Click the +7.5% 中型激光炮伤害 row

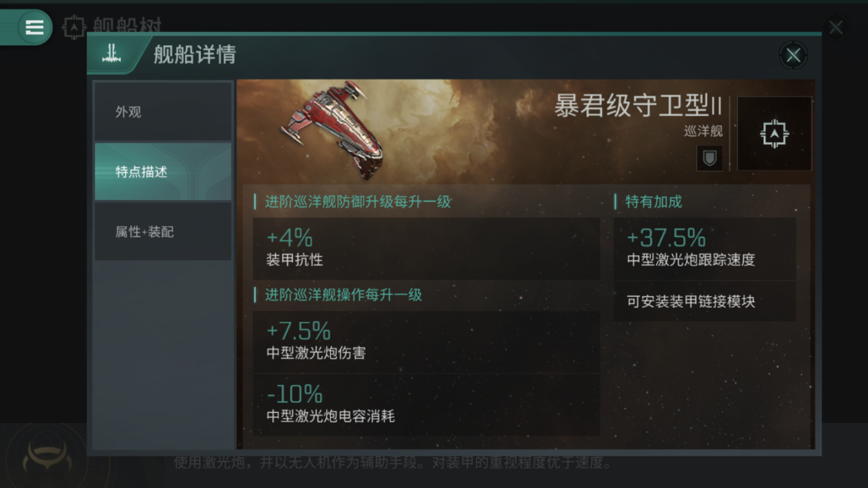tap(426, 342)
